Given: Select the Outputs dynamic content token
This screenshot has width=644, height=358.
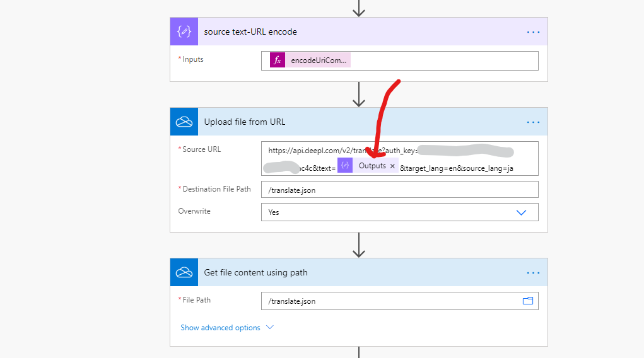Looking at the screenshot, I should [368, 166].
